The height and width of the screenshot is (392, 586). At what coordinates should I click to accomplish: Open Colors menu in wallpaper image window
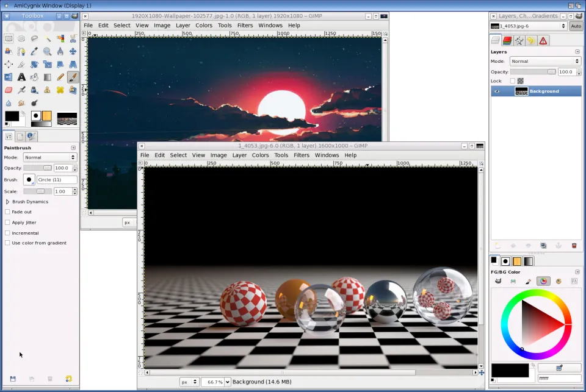(204, 26)
